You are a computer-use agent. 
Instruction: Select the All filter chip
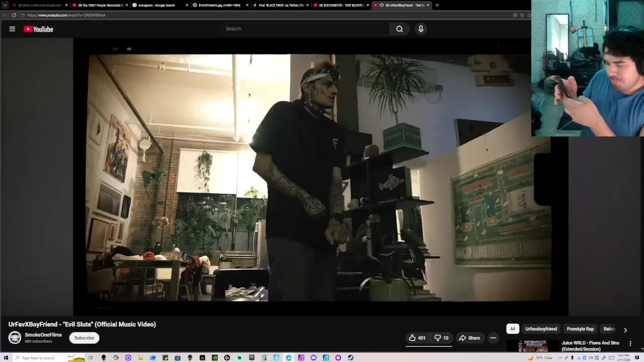click(513, 329)
